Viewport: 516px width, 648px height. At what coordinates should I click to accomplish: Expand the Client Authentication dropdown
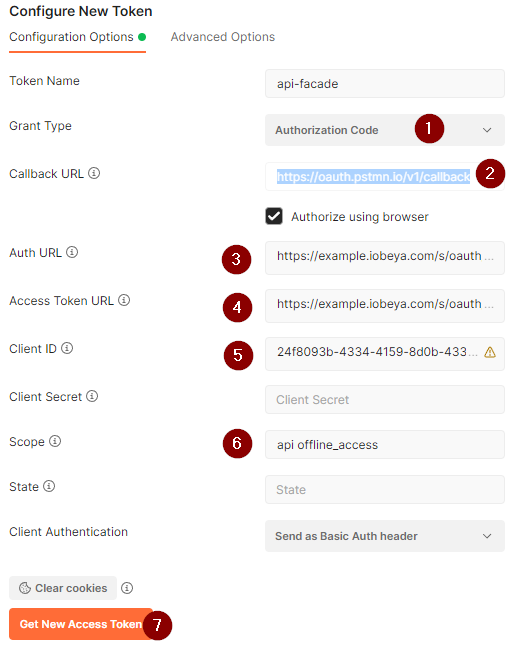(385, 536)
